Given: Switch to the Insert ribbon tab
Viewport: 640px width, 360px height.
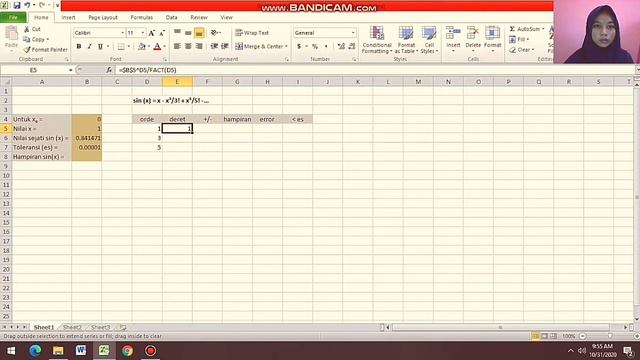Looking at the screenshot, I should pos(69,18).
